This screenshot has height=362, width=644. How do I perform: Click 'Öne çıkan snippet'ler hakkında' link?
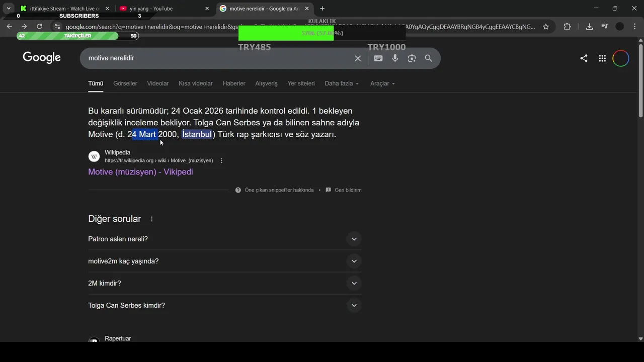click(279, 190)
